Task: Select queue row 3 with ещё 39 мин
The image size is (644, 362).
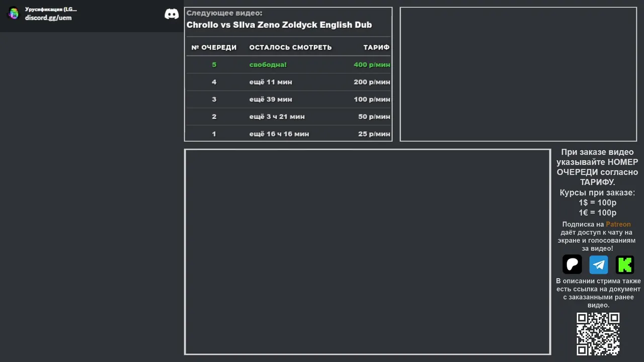Action: [288, 99]
